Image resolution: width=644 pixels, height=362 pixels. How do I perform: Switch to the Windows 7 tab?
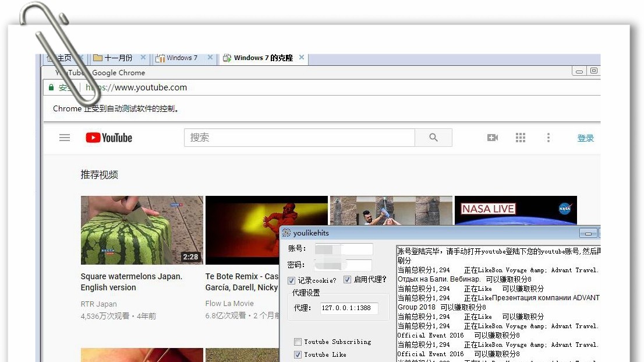pyautogui.click(x=182, y=58)
